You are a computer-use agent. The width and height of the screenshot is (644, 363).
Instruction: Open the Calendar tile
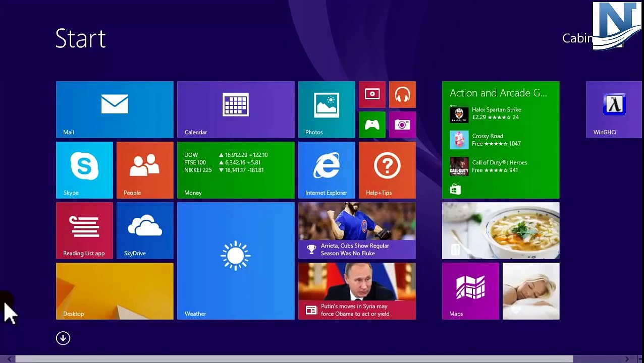[x=236, y=109]
